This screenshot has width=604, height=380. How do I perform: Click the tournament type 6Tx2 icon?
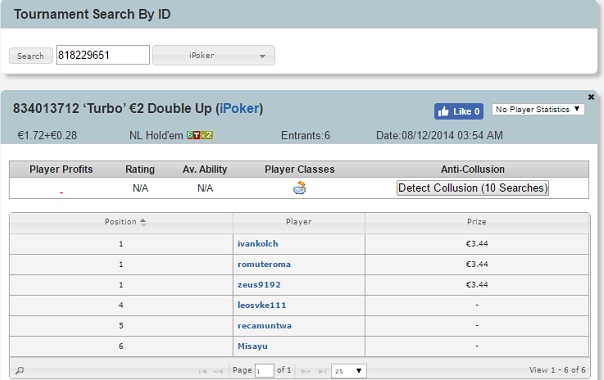tap(200, 135)
